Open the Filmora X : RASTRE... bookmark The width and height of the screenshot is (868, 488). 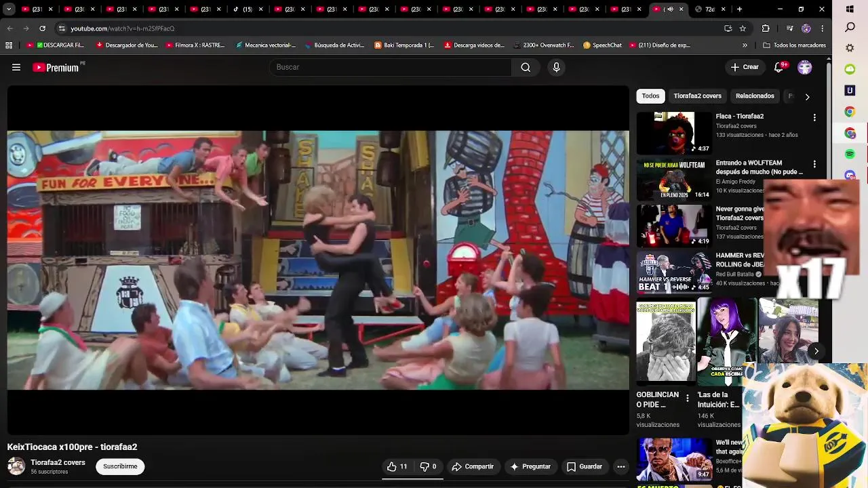[x=195, y=45]
